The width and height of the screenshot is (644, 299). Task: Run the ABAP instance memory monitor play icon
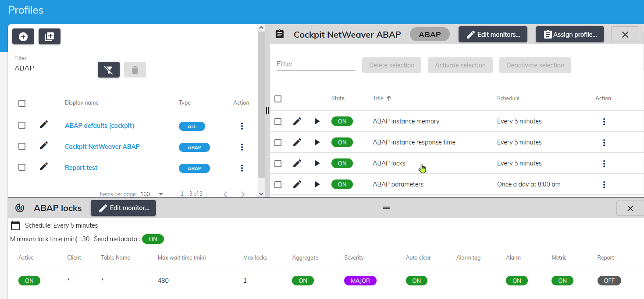[x=317, y=121]
